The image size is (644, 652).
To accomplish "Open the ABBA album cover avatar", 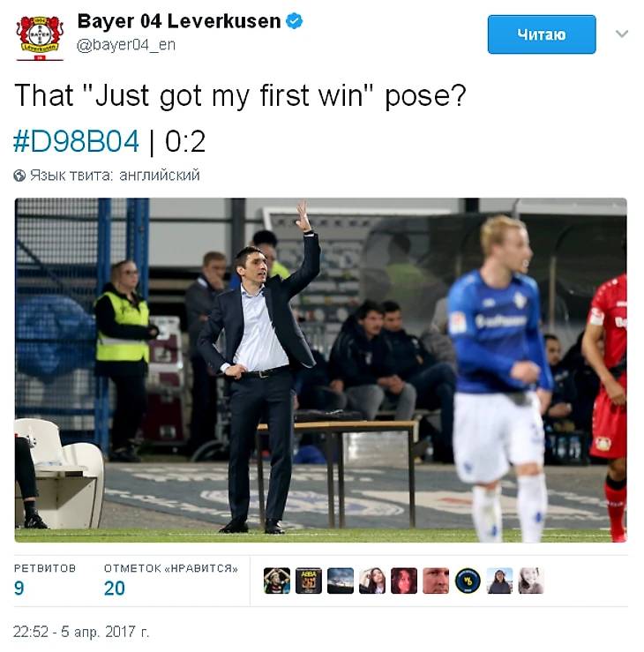I will [309, 581].
